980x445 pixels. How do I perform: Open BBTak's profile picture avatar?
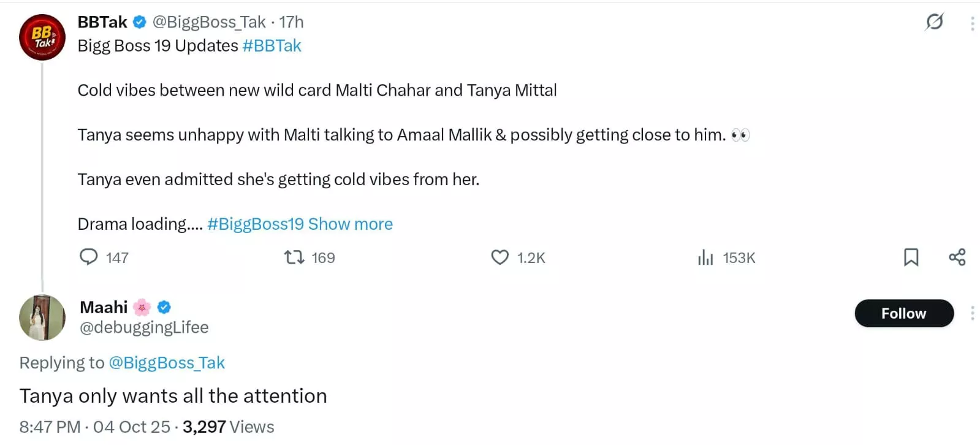click(x=42, y=37)
